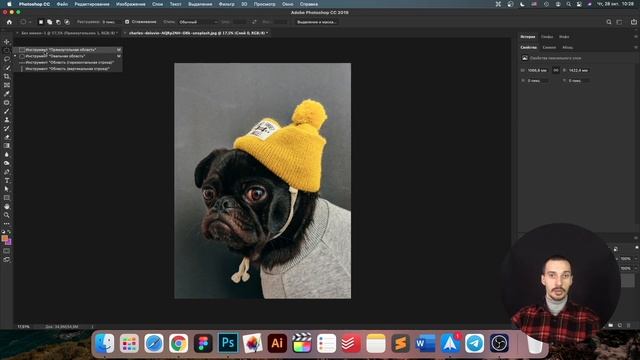The image size is (640, 360).
Task: Toggle Quick Mask mode in the toolbar
Action: [x=7, y=251]
